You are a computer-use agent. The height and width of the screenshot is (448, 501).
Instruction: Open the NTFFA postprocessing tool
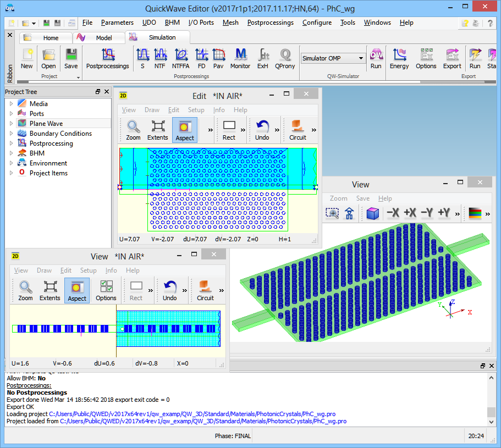pyautogui.click(x=181, y=58)
